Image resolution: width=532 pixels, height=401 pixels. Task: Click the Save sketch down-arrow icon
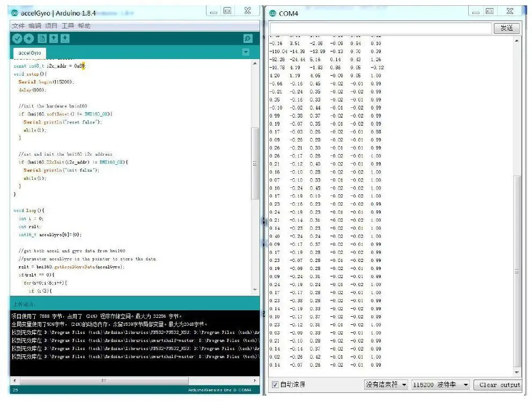(x=65, y=39)
